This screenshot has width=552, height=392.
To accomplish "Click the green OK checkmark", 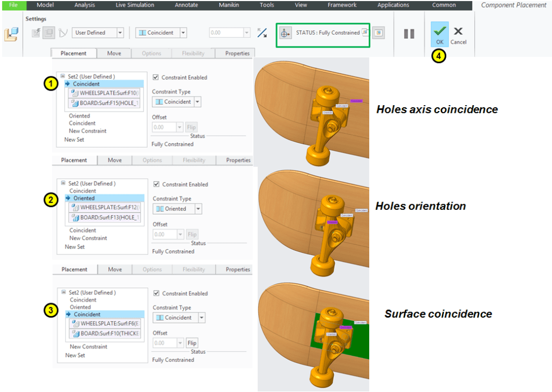I will [439, 32].
